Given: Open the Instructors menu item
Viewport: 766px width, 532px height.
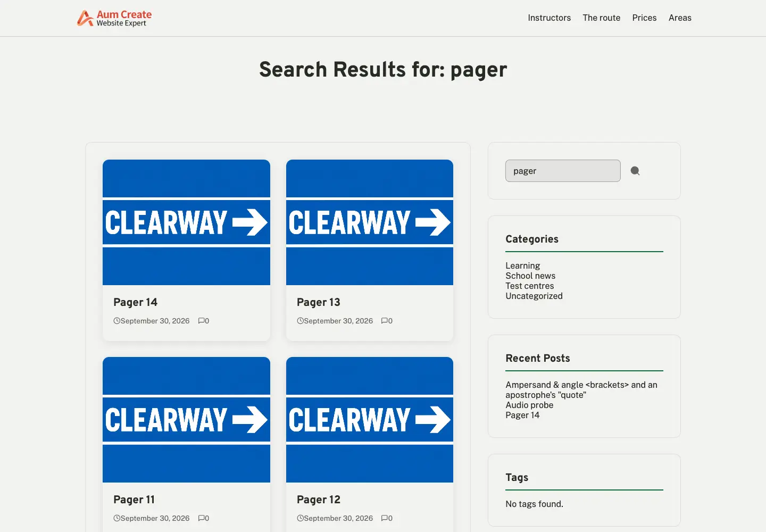Looking at the screenshot, I should point(549,18).
